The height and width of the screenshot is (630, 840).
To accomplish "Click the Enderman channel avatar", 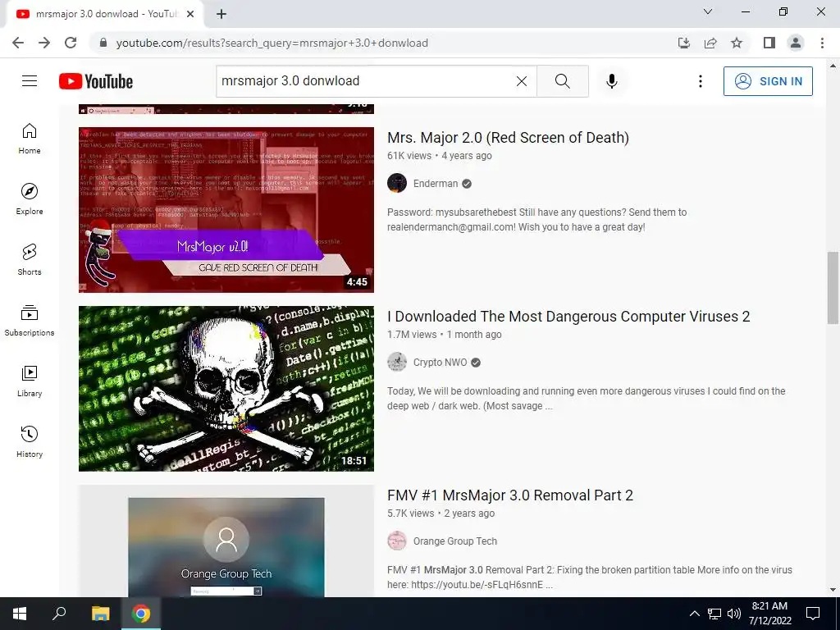I will click(397, 183).
